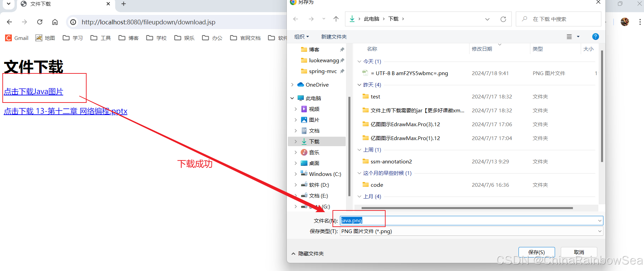Open the view options dropdown arrow
Screen dimensions: 644x271
[578, 37]
